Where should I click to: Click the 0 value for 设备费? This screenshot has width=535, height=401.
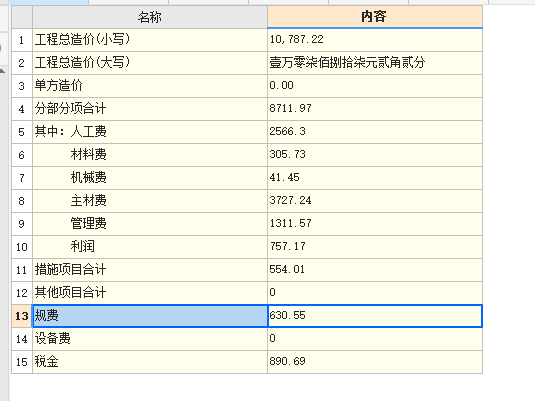pos(375,339)
